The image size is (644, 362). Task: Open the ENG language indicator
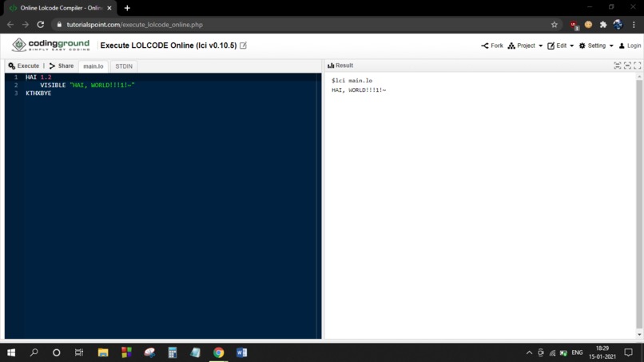point(577,352)
